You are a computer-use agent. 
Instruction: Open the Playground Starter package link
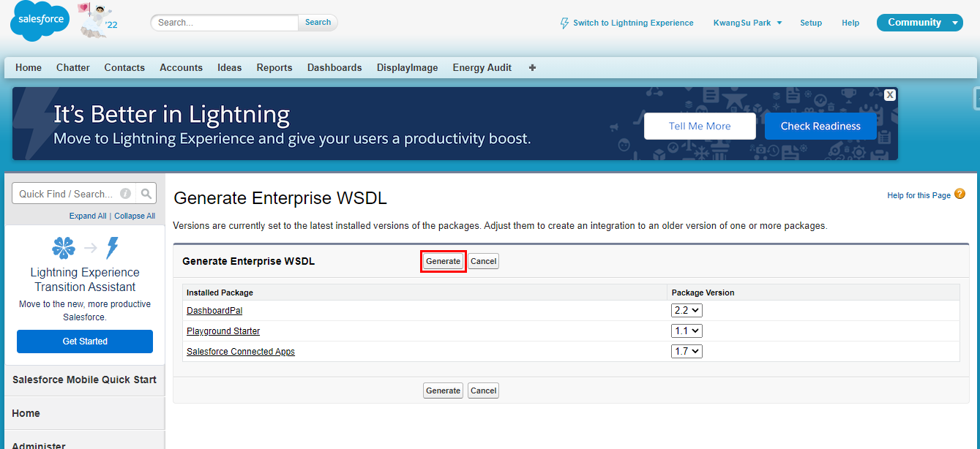pyautogui.click(x=223, y=331)
